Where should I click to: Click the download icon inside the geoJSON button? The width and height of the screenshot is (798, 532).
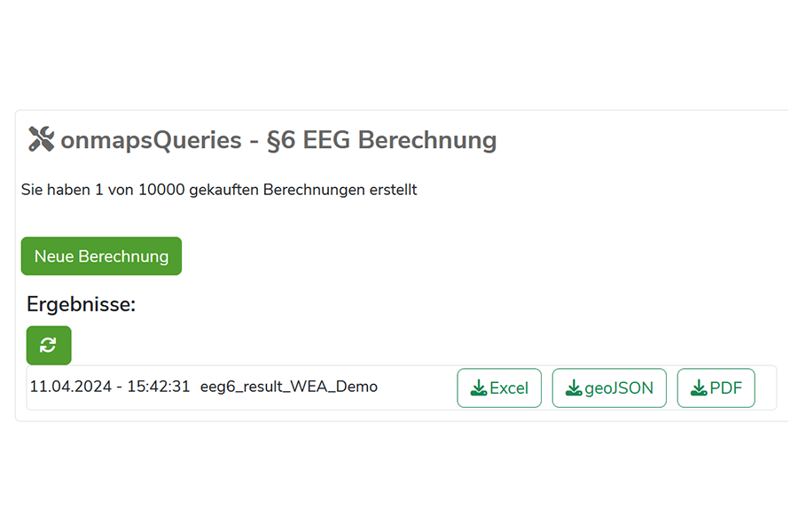point(575,387)
